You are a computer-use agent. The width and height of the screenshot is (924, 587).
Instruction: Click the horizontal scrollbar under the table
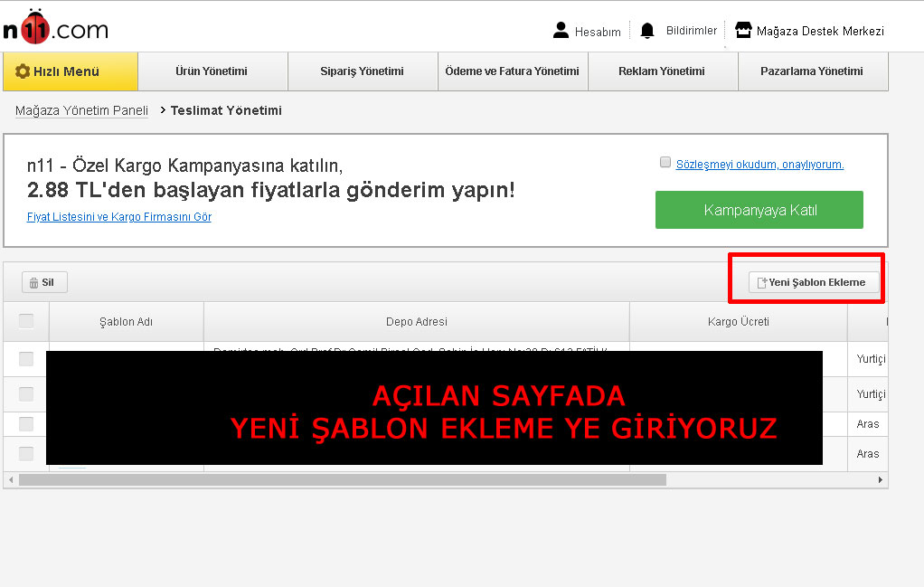[x=342, y=479]
